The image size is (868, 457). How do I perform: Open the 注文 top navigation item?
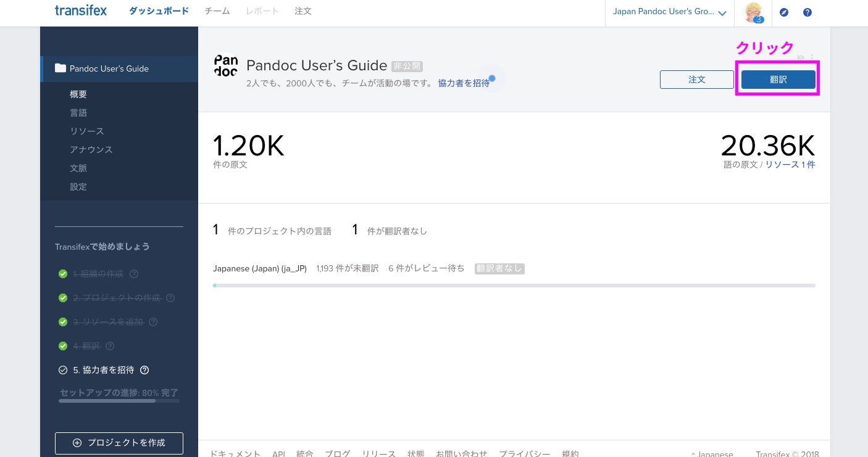[x=303, y=11]
